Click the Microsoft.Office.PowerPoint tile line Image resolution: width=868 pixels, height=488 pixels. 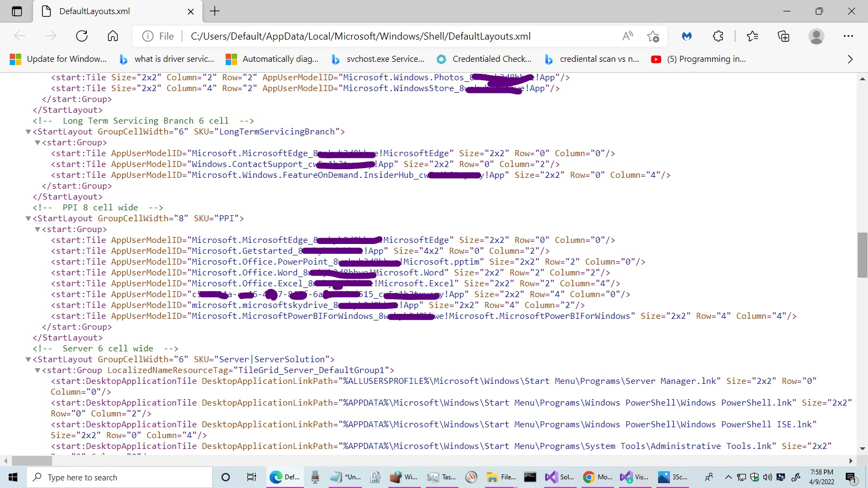348,262
